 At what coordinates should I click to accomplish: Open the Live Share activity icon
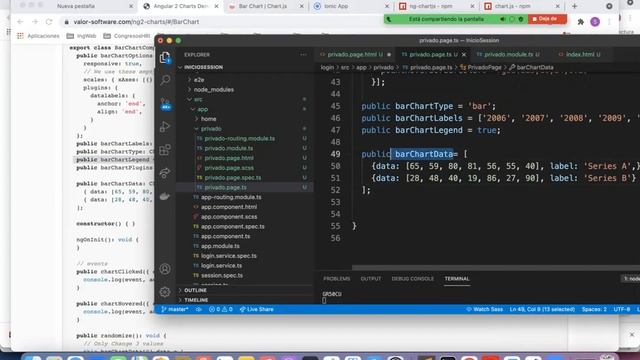pos(165,173)
